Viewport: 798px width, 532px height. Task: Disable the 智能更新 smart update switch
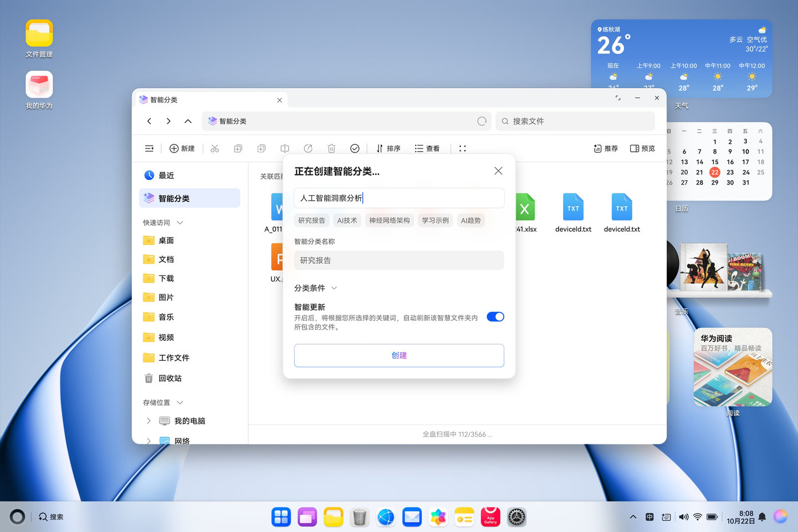pos(495,316)
